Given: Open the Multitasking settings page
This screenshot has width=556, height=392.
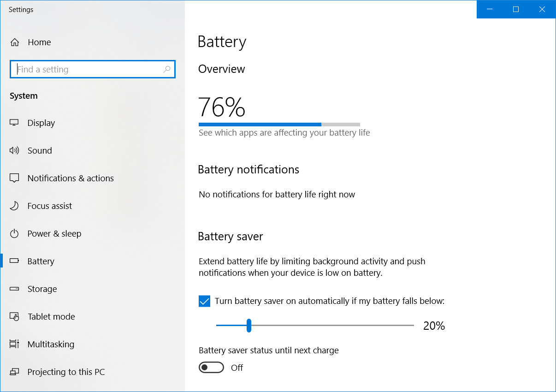Looking at the screenshot, I should 51,344.
